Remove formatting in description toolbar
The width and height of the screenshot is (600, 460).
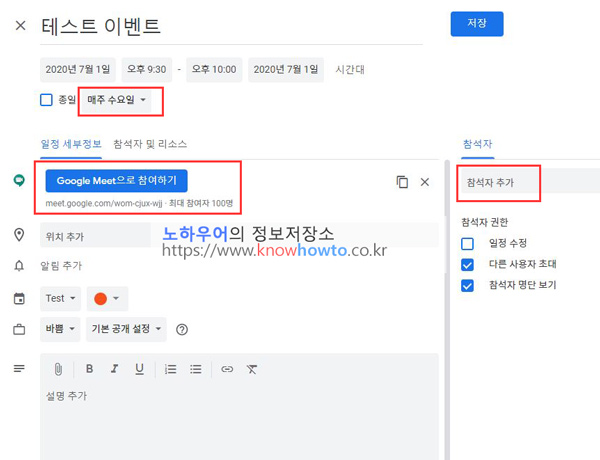(x=251, y=369)
